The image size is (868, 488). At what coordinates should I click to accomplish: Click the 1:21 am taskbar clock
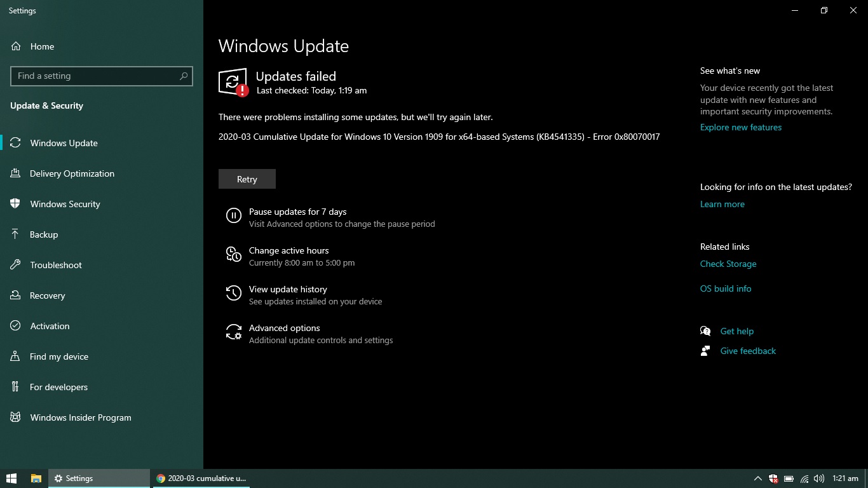coord(845,478)
